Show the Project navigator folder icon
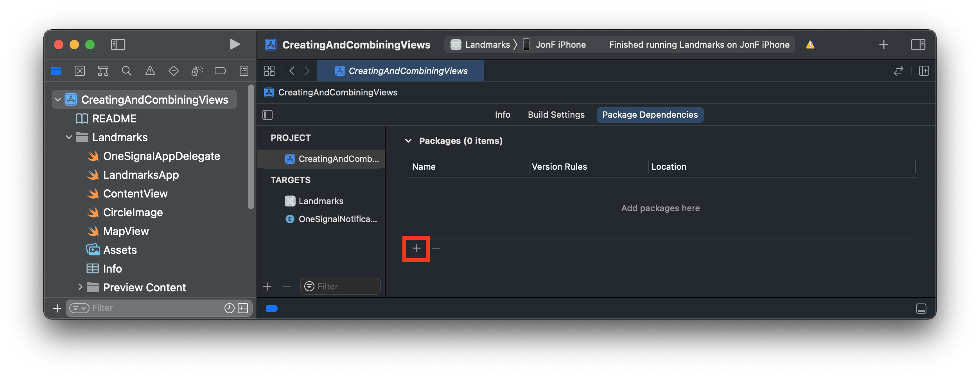Screen dimensions: 980x377 56,71
